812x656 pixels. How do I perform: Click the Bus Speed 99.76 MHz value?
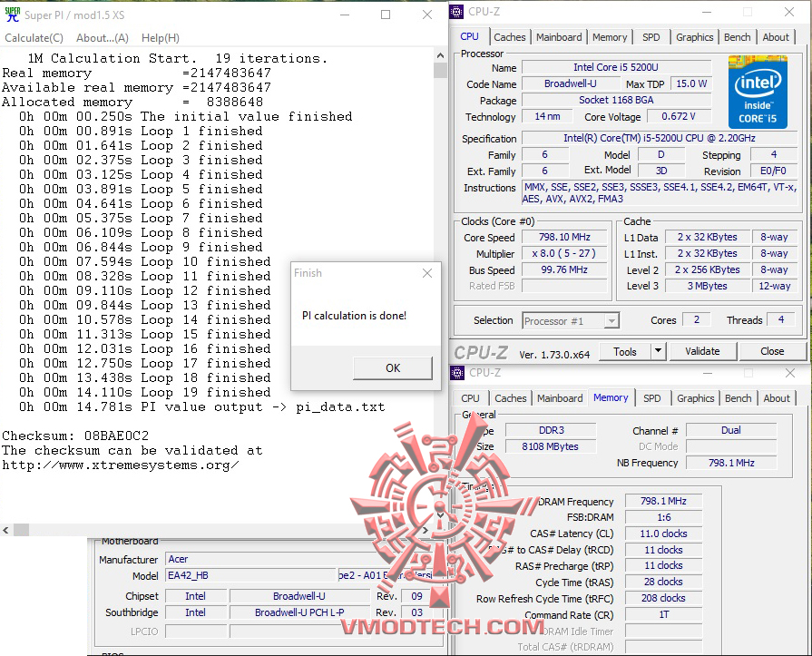(564, 269)
